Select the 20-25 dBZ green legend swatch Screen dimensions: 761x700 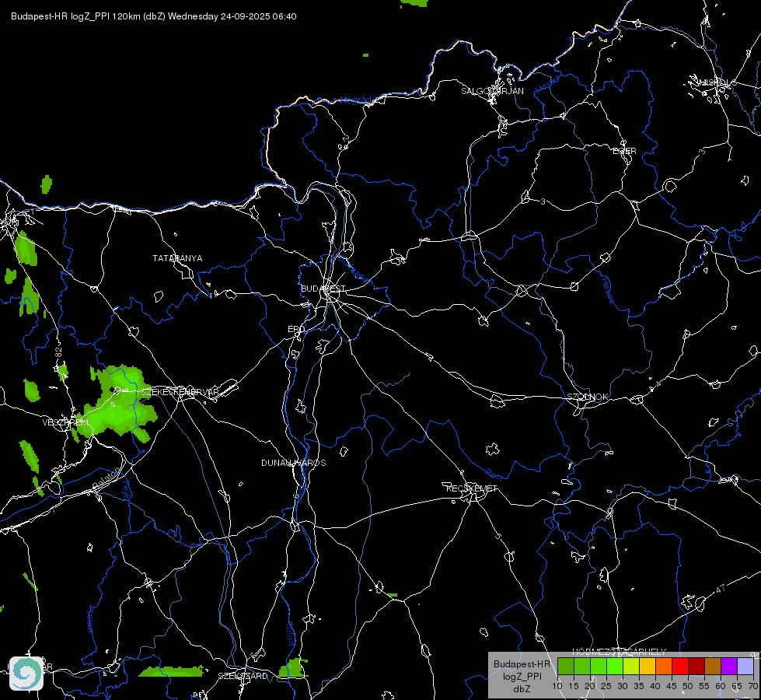599,667
